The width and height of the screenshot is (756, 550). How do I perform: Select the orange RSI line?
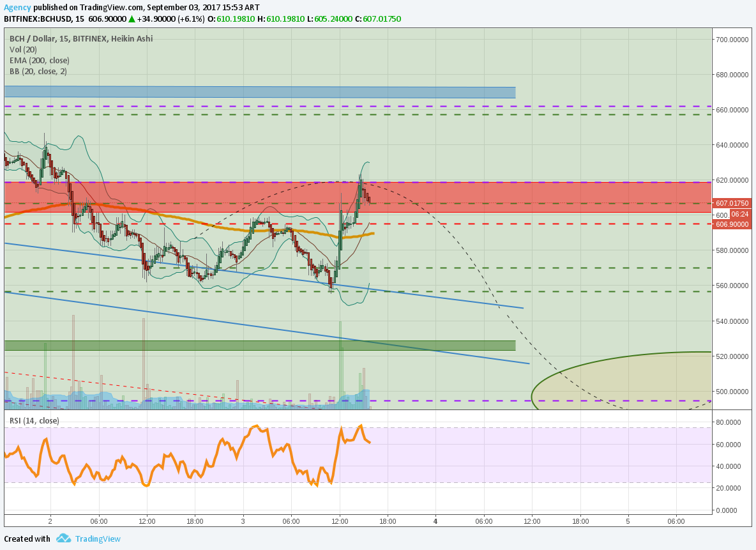(187, 456)
